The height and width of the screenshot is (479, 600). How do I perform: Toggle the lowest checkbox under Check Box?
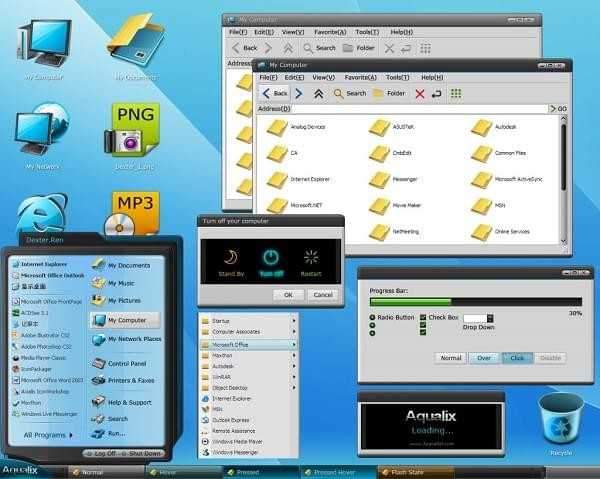[x=424, y=333]
